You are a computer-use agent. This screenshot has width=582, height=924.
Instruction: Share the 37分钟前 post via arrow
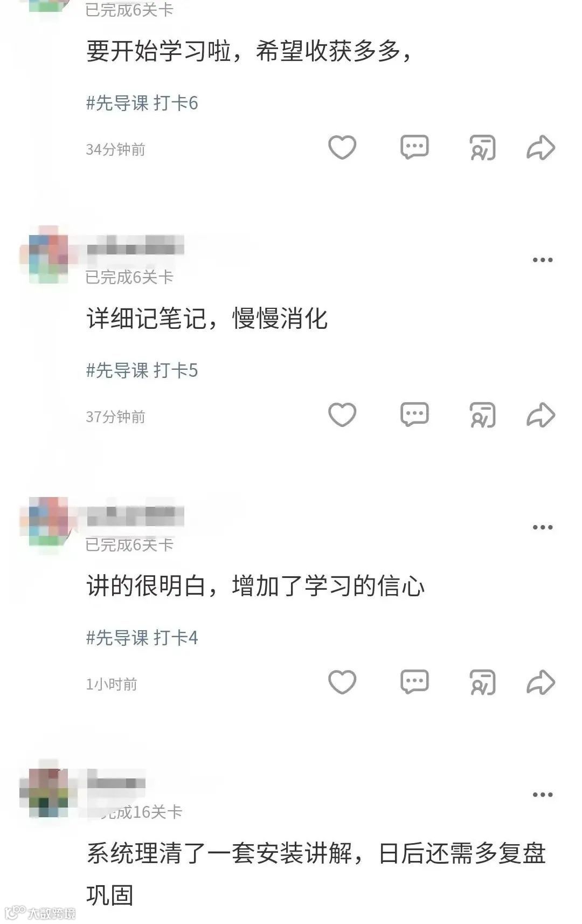pyautogui.click(x=541, y=415)
